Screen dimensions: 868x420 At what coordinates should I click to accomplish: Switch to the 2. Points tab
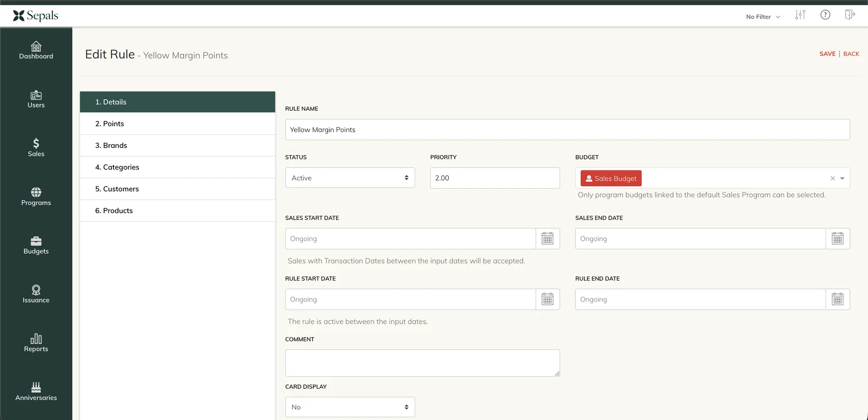(177, 124)
